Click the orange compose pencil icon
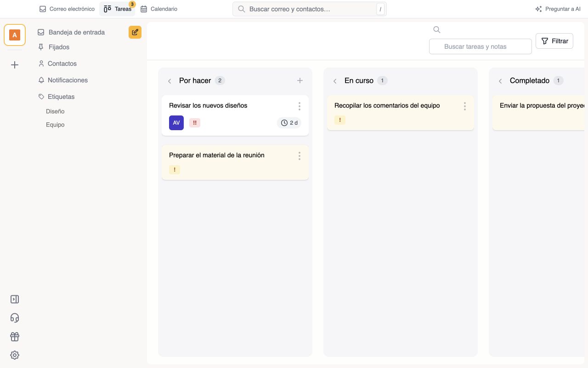The width and height of the screenshot is (588, 368). [x=135, y=32]
